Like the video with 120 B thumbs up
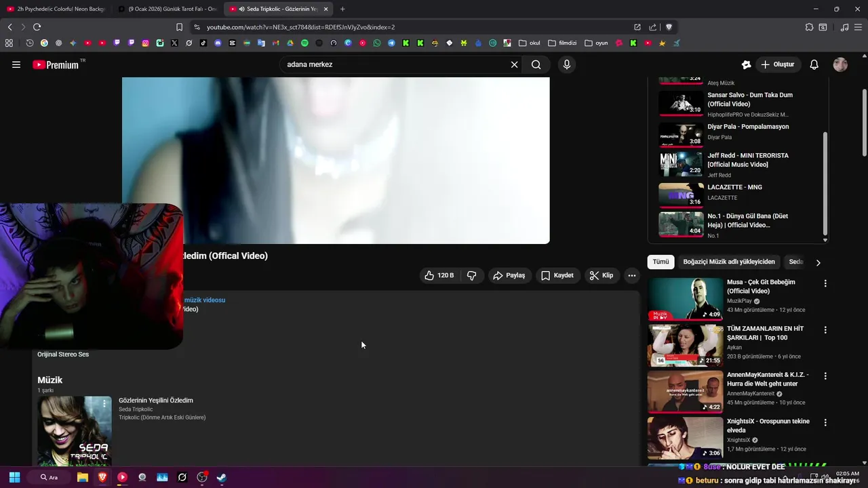 click(439, 275)
